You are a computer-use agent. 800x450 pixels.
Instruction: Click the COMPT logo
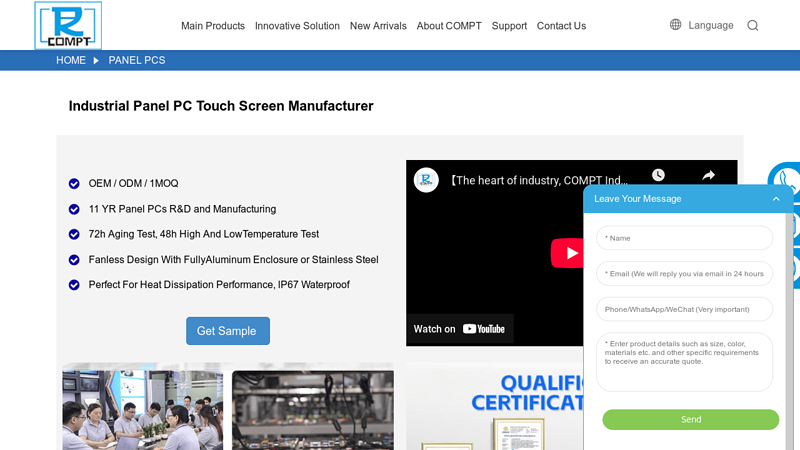point(68,25)
